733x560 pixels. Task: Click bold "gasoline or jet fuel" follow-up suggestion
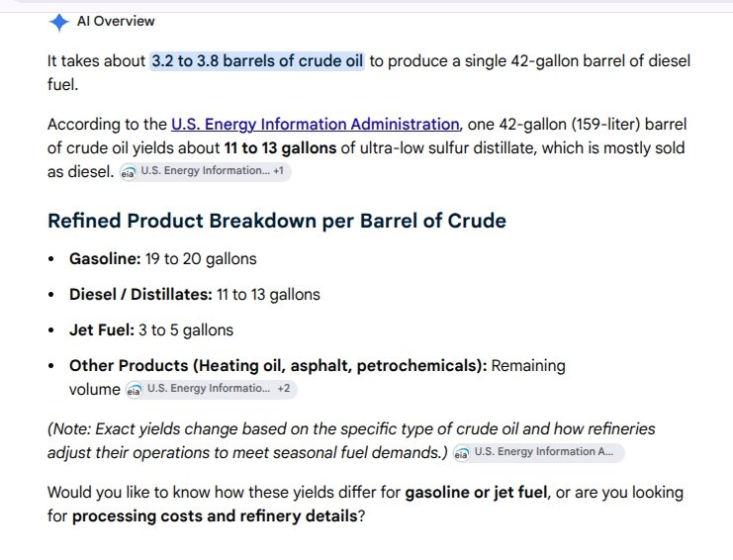476,493
